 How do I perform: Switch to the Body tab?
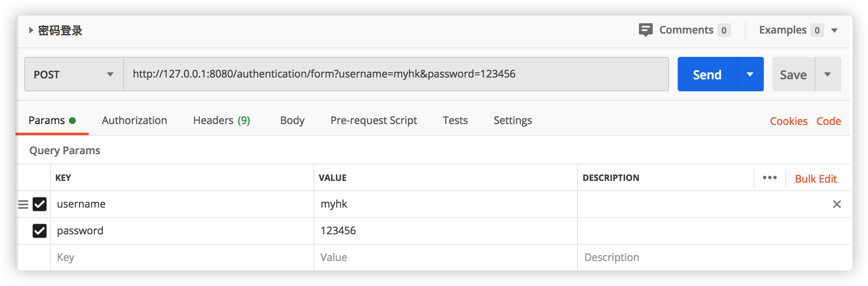[x=292, y=121]
